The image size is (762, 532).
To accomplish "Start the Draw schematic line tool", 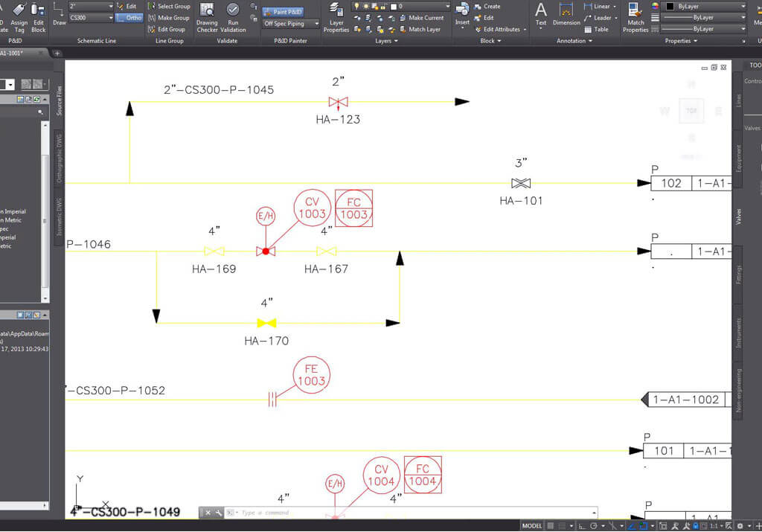I will pos(60,15).
